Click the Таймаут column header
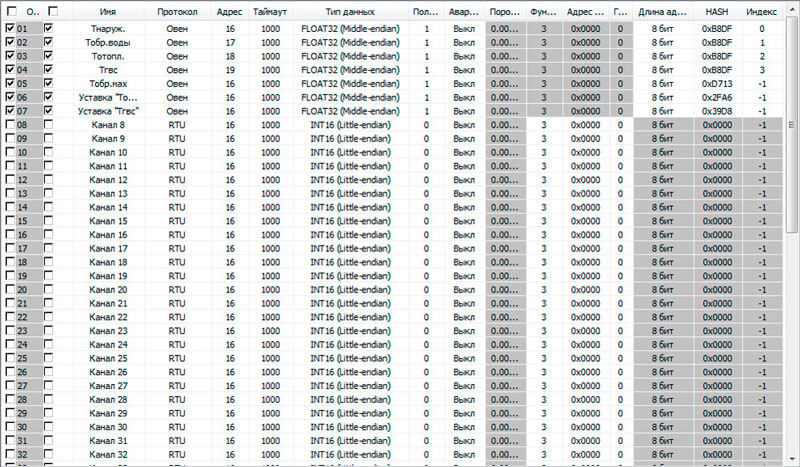800x467 pixels. [x=270, y=12]
